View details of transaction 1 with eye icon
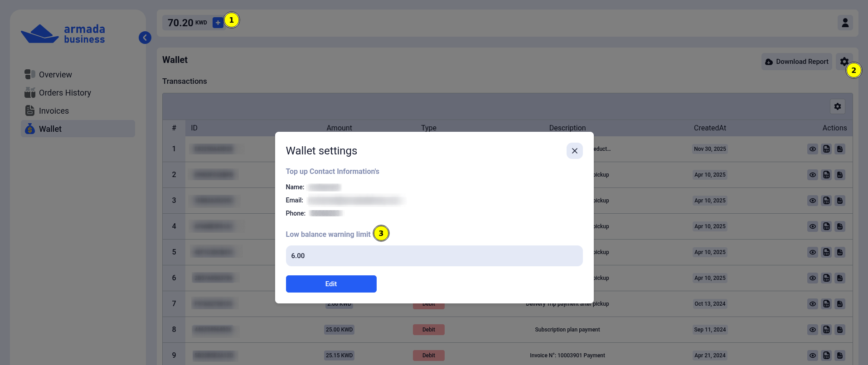Viewport: 868px width, 365px height. [812, 149]
